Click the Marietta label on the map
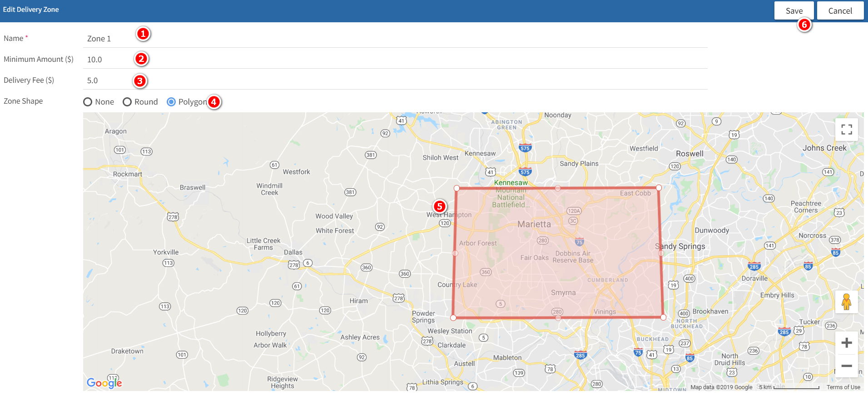868x406 pixels. pos(534,224)
